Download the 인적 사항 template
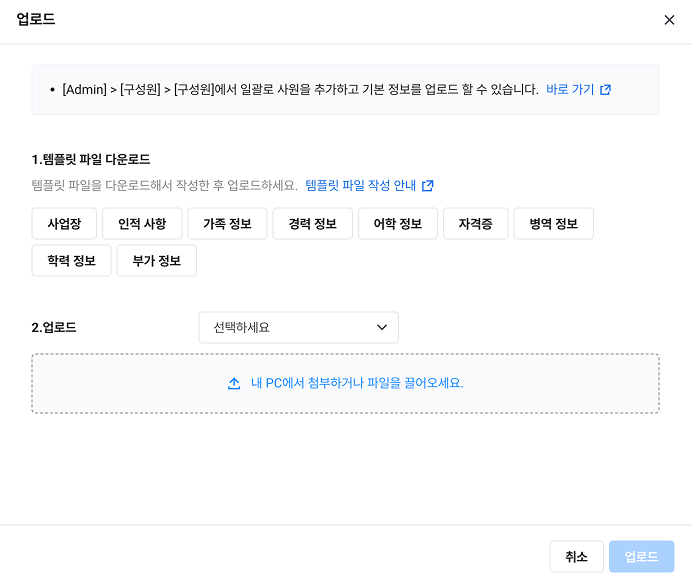Viewport: 692px width, 584px height. click(141, 224)
